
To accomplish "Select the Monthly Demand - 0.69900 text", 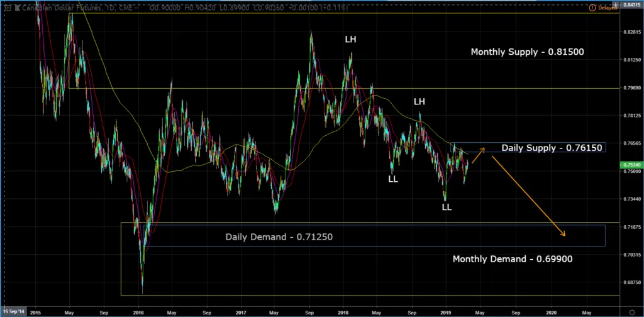I will click(512, 259).
